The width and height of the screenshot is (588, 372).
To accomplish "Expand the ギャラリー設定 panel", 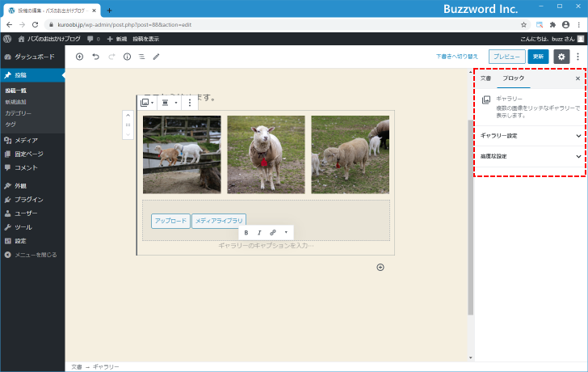I will click(530, 136).
